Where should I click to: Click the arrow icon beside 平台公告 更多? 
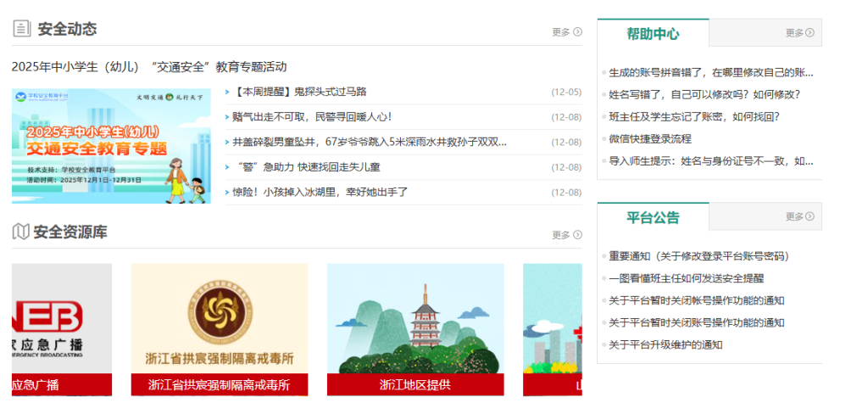coord(810,216)
